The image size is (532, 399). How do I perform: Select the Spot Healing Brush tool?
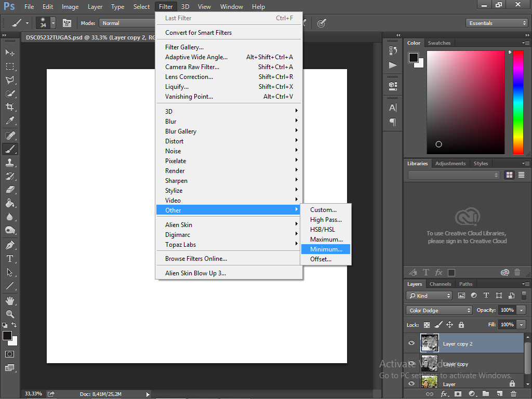click(x=10, y=136)
